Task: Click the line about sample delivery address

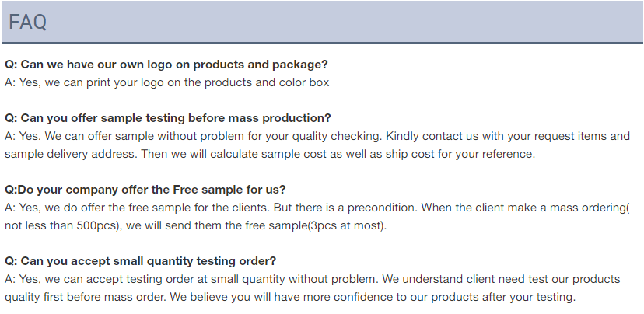Action: coord(270,154)
